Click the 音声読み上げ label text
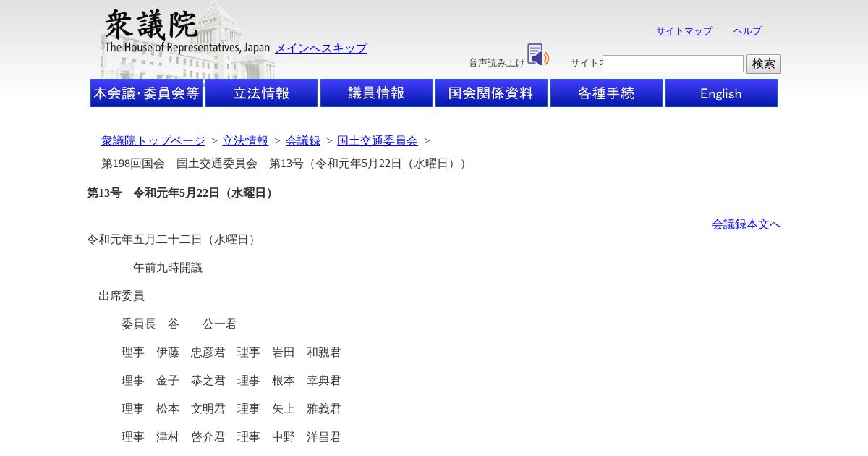Screen dimensions: 868x456 tap(497, 63)
